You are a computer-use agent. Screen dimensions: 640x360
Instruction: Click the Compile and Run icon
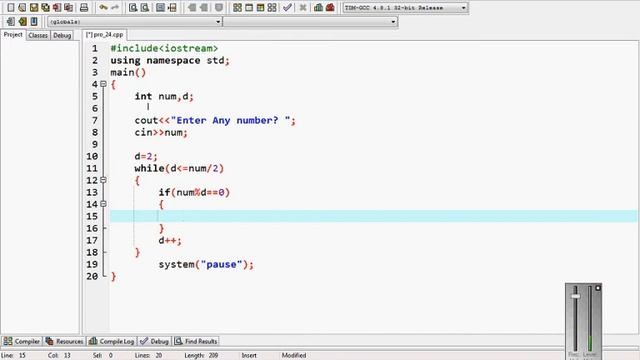260,7
